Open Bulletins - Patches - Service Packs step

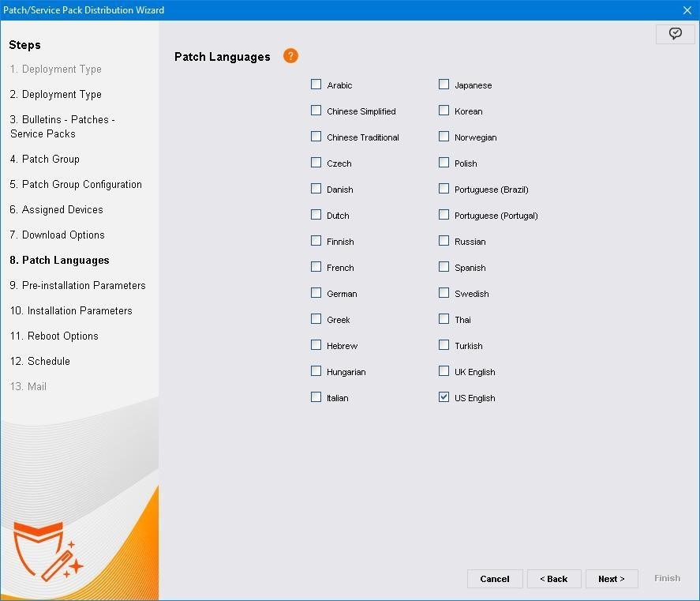(x=62, y=127)
